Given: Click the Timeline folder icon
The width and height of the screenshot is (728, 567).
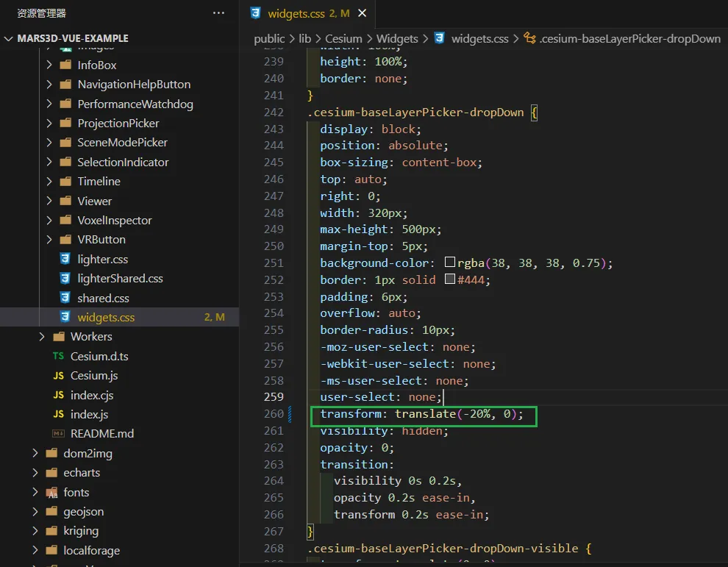Looking at the screenshot, I should tap(65, 181).
